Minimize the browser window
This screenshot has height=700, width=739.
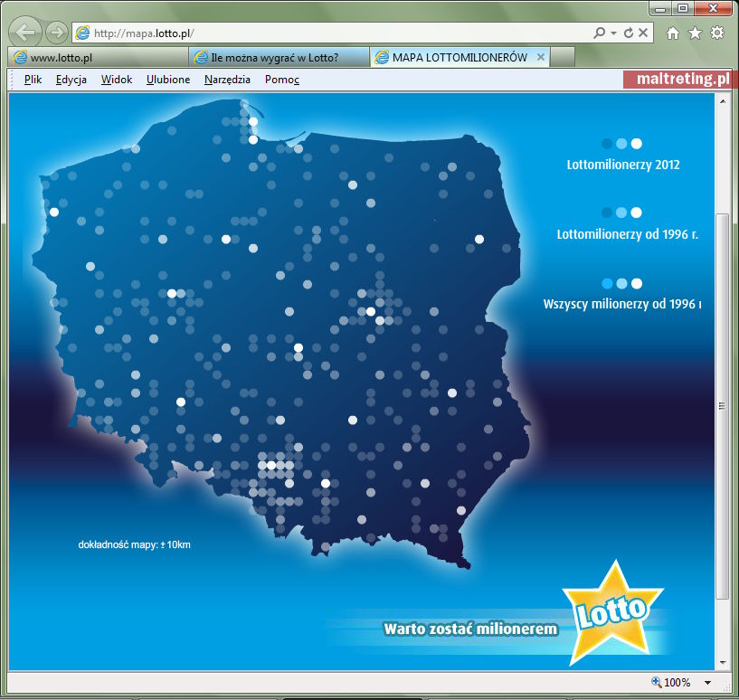click(x=660, y=8)
